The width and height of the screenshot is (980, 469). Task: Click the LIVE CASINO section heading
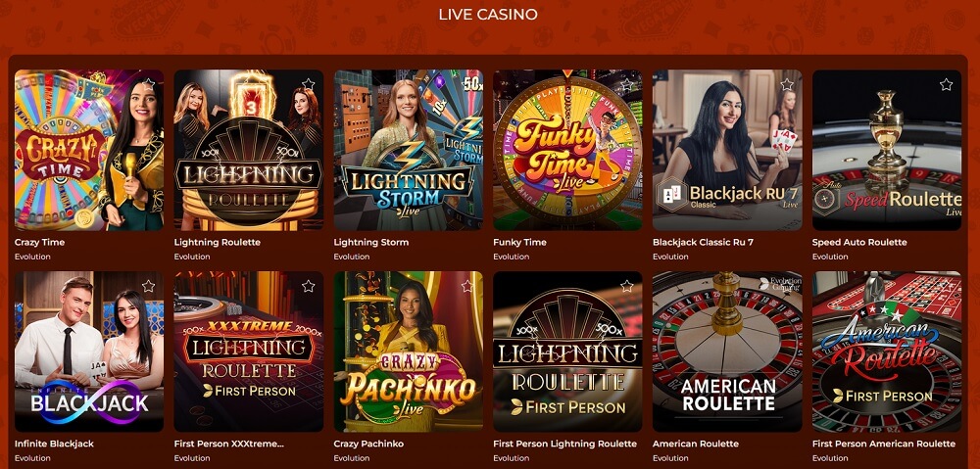click(488, 15)
